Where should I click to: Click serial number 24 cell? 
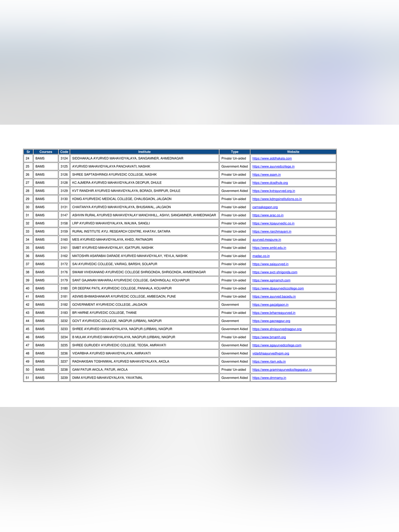[x=28, y=159]
